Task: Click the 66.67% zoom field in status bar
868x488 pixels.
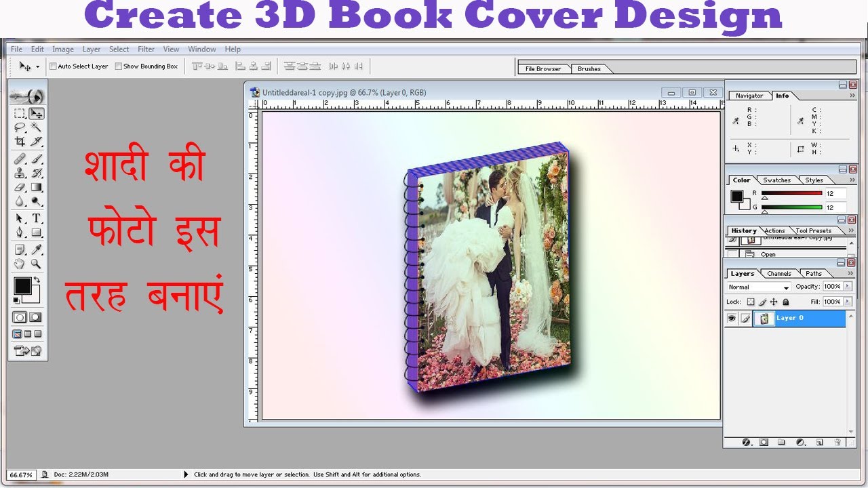Action: pos(21,474)
